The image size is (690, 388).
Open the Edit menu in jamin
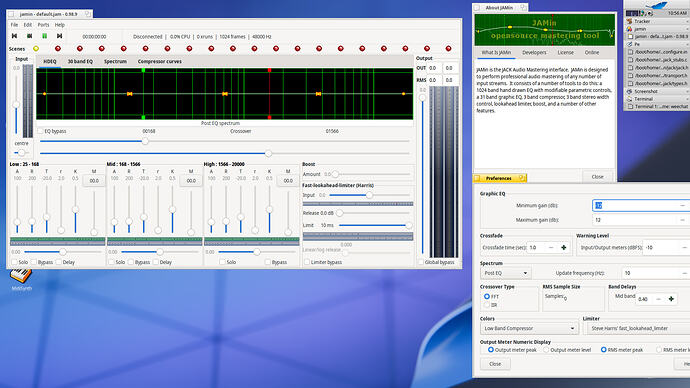click(28, 25)
